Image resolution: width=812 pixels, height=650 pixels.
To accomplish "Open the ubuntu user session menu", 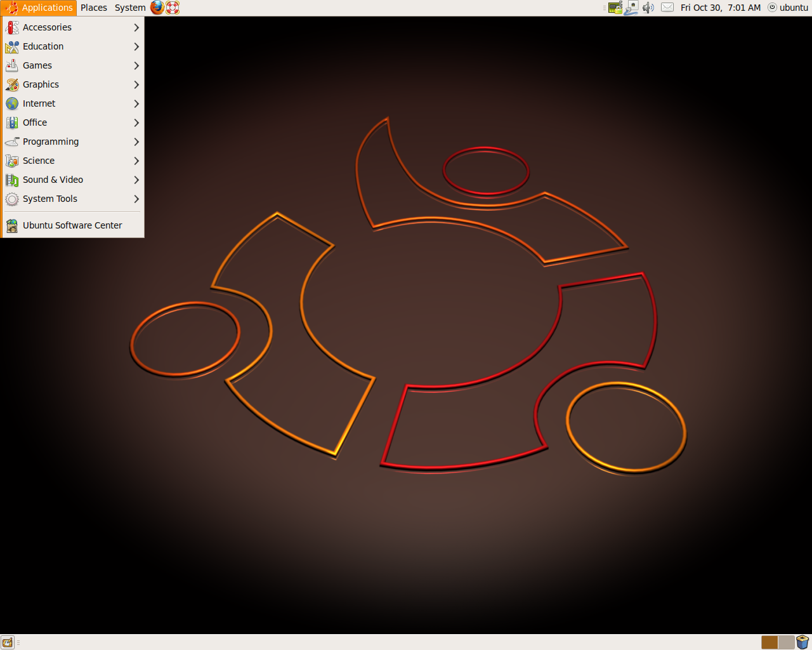I will 788,8.
